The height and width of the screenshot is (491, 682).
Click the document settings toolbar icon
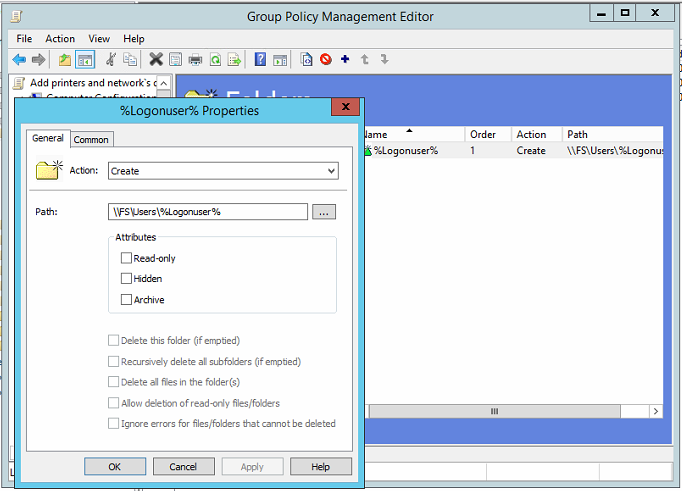pyautogui.click(x=307, y=59)
